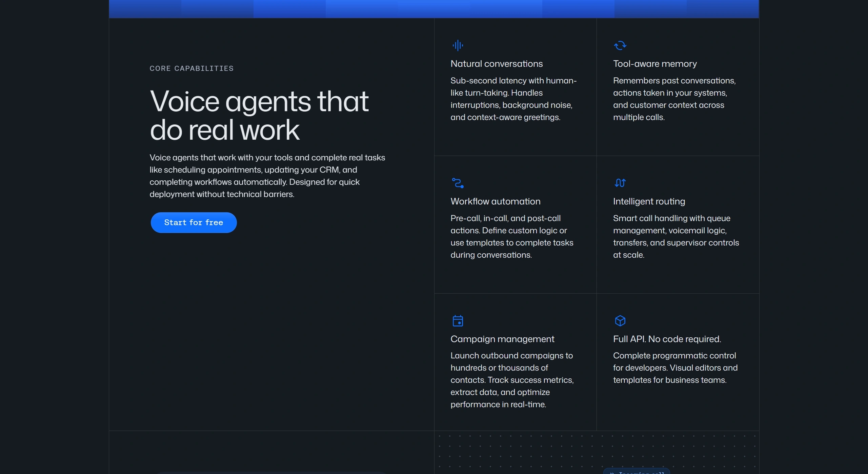The image size is (868, 474).
Task: Click the Intelligent routing title
Action: (x=649, y=201)
